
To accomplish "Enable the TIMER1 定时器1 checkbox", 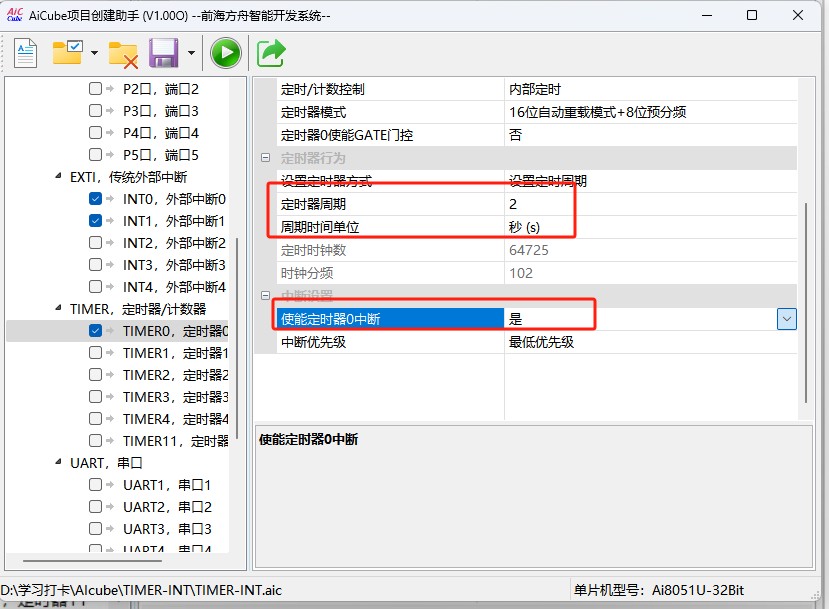I will click(95, 353).
